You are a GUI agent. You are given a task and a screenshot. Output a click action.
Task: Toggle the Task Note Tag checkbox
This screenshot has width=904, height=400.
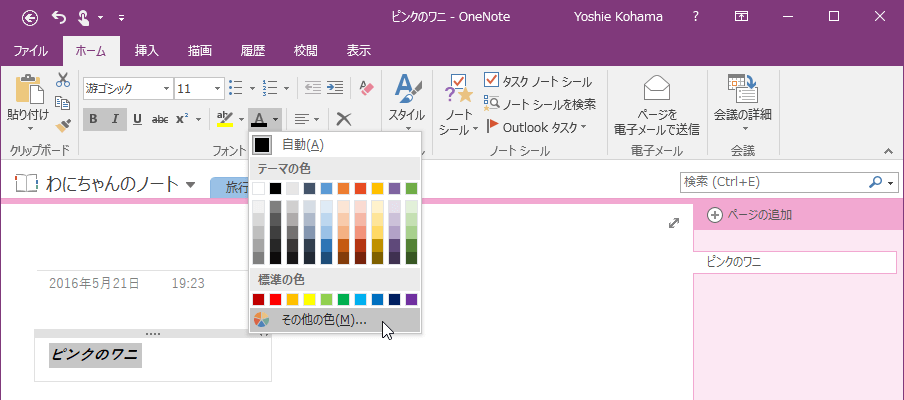point(492,80)
